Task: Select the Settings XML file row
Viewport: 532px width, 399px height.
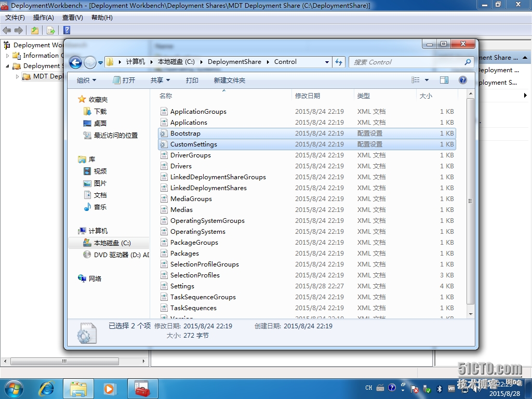Action: tap(307, 286)
